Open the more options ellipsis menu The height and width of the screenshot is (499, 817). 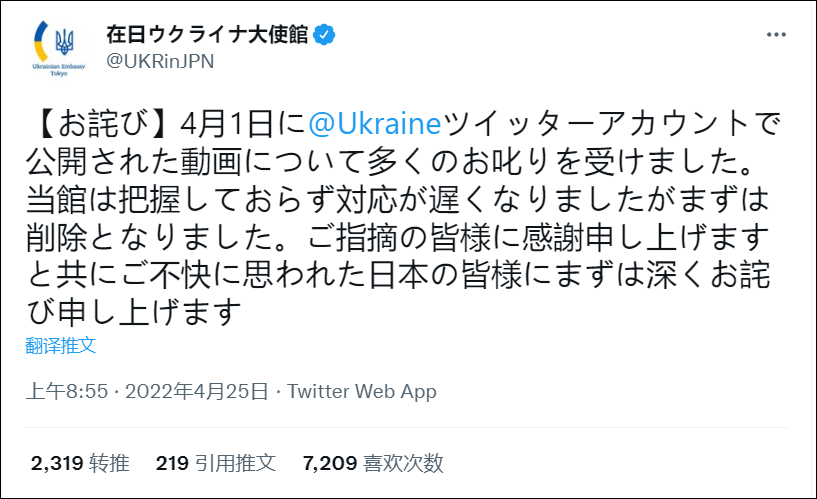(x=776, y=35)
